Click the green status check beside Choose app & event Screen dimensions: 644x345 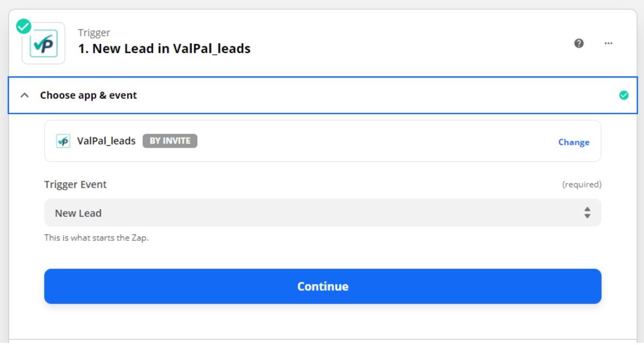pos(624,95)
